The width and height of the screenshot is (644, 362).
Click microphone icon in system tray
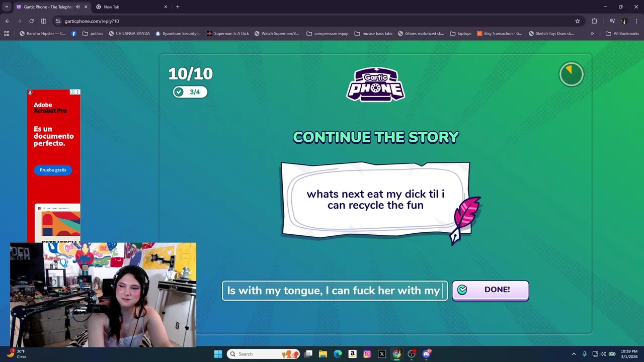(x=584, y=354)
